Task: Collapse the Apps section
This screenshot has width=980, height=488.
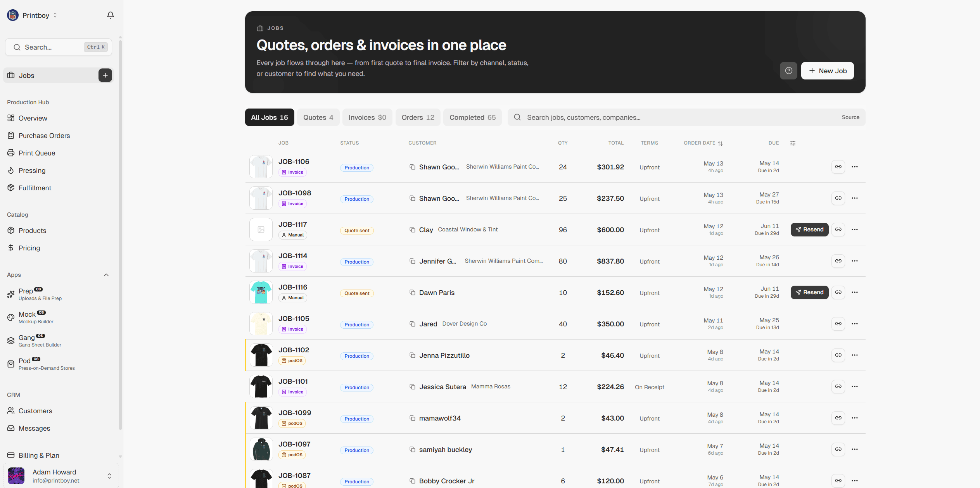Action: 106,275
